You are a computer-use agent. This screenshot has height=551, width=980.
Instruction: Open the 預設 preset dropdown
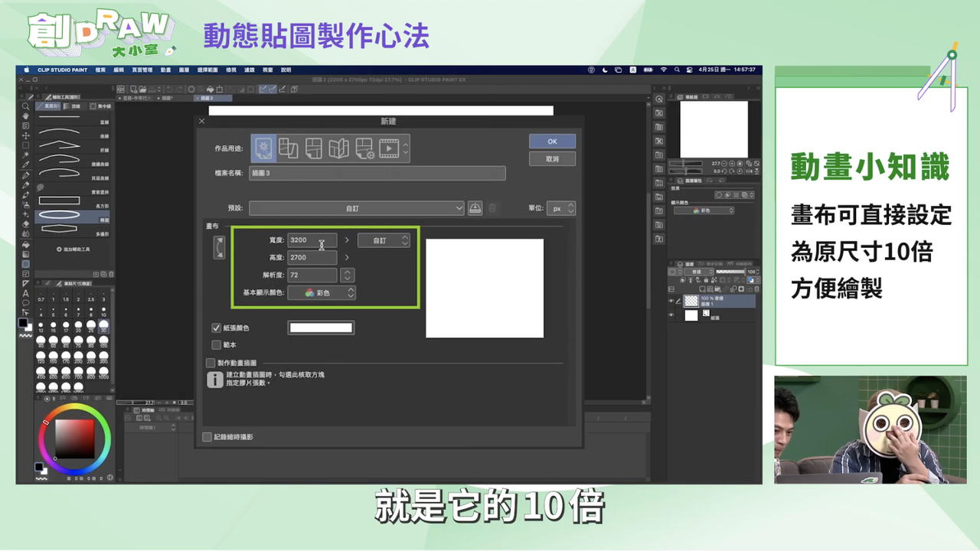tap(357, 208)
